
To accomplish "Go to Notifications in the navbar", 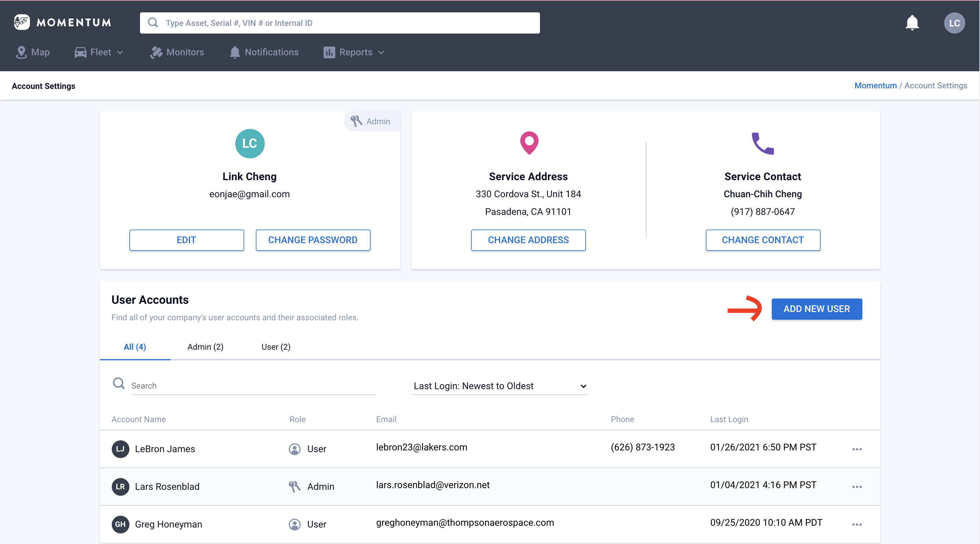I will coord(264,52).
